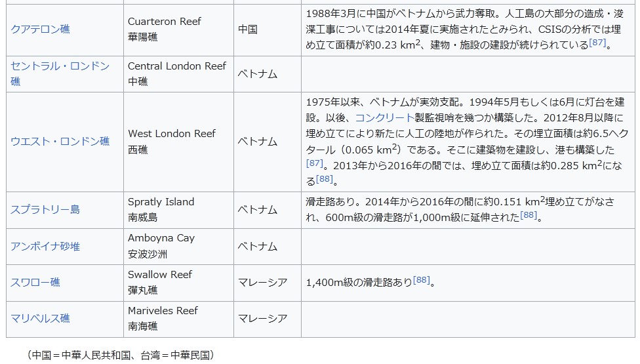Open the セントラル・ロンドン礁 link

click(x=59, y=66)
